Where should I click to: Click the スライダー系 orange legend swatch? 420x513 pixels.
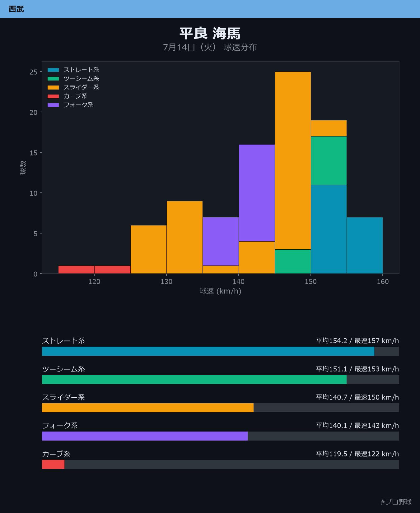(x=53, y=87)
